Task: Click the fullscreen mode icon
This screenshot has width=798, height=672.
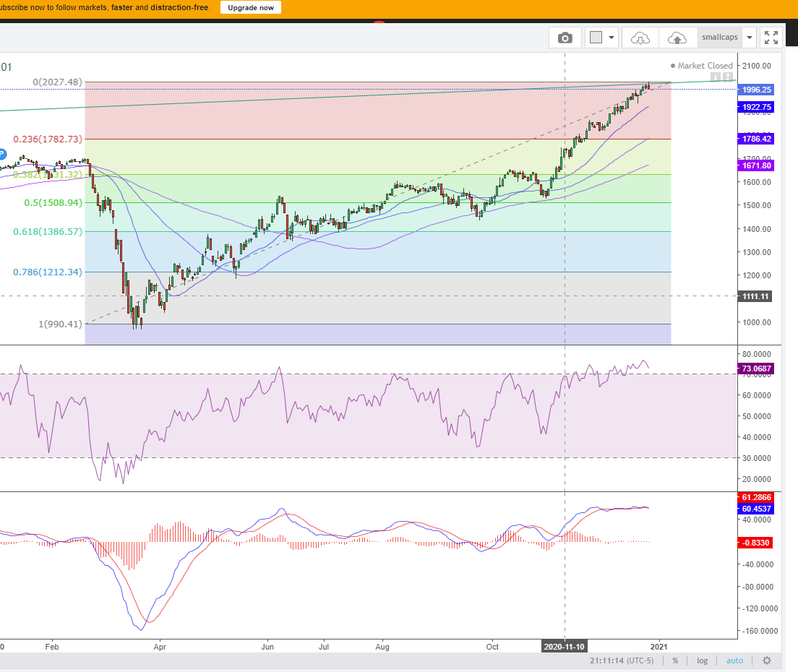Action: coord(771,38)
